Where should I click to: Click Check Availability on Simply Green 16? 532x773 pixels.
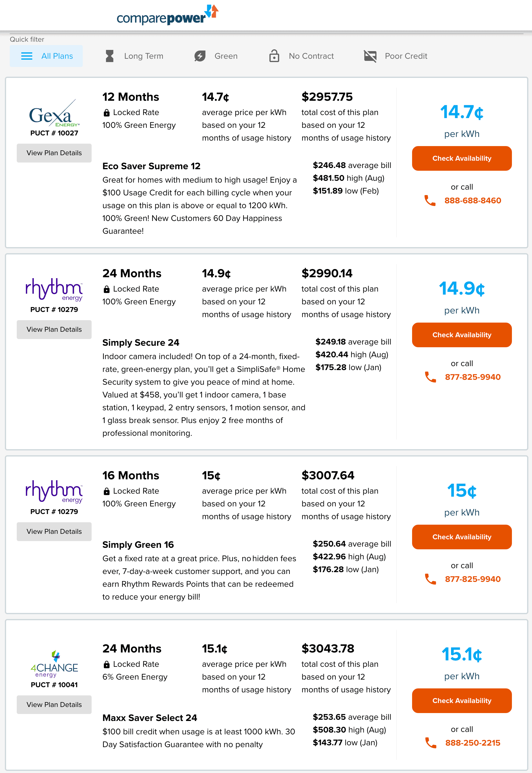tap(462, 537)
